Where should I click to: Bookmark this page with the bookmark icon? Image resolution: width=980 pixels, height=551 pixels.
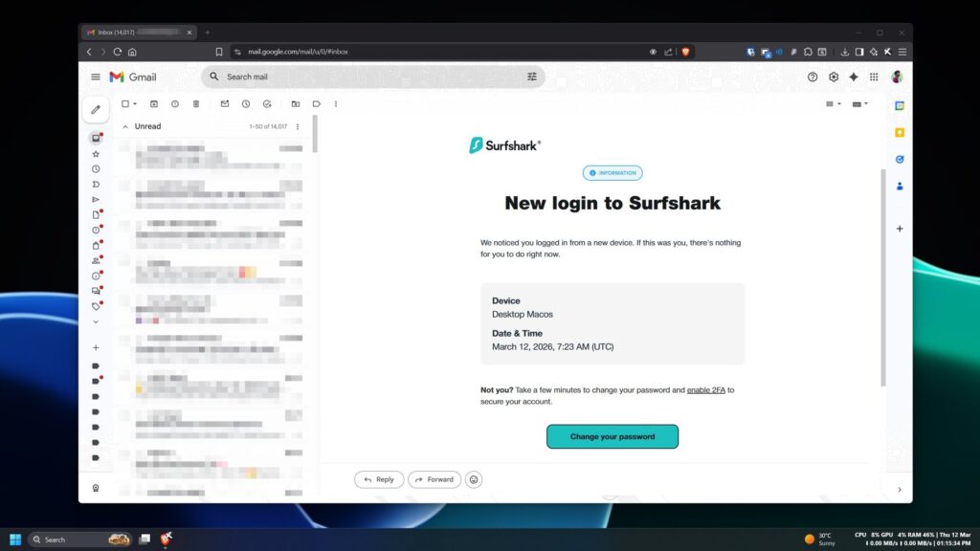point(219,52)
